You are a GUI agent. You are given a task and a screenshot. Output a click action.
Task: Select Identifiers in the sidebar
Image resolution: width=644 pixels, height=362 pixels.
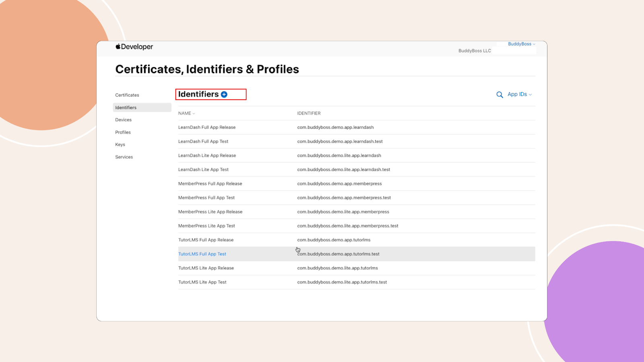click(142, 107)
